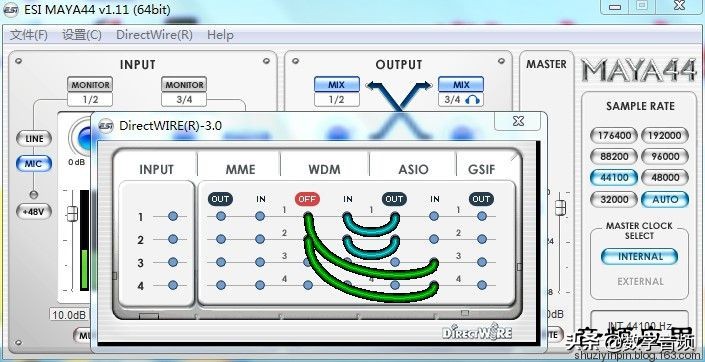Click GSIF OUT row 4 node
705x362 pixels.
click(482, 285)
